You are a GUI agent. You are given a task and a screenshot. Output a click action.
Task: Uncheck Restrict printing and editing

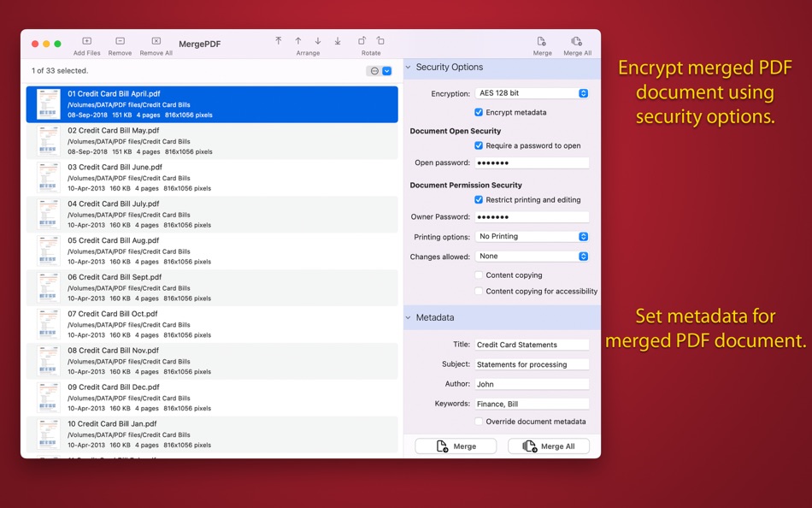click(x=479, y=199)
